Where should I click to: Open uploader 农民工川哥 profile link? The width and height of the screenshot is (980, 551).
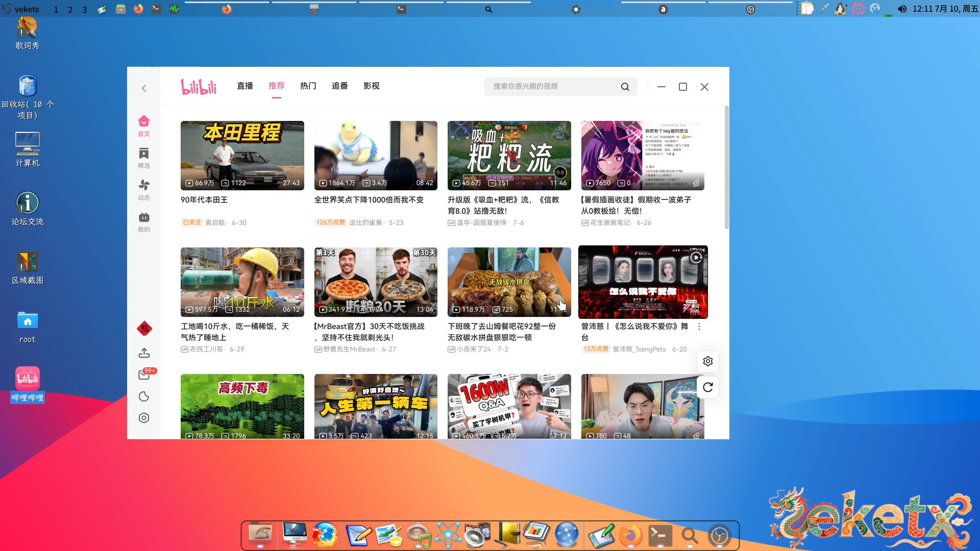click(x=206, y=349)
